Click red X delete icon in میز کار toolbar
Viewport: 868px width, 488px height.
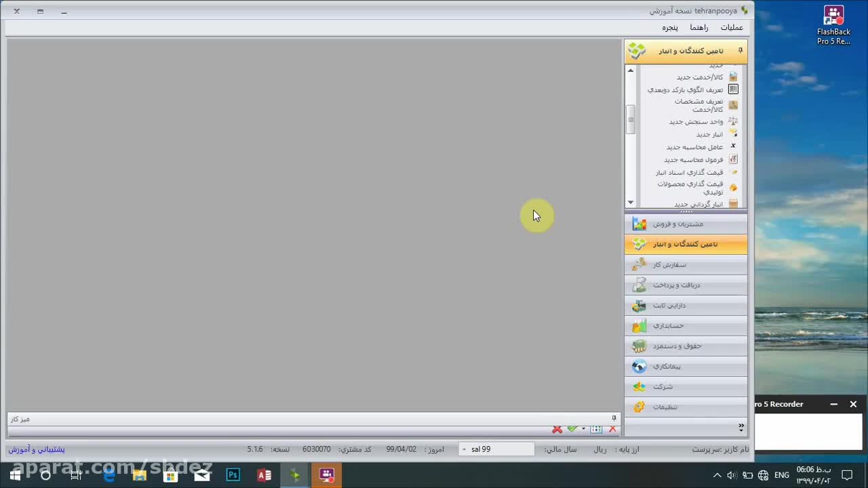click(557, 429)
